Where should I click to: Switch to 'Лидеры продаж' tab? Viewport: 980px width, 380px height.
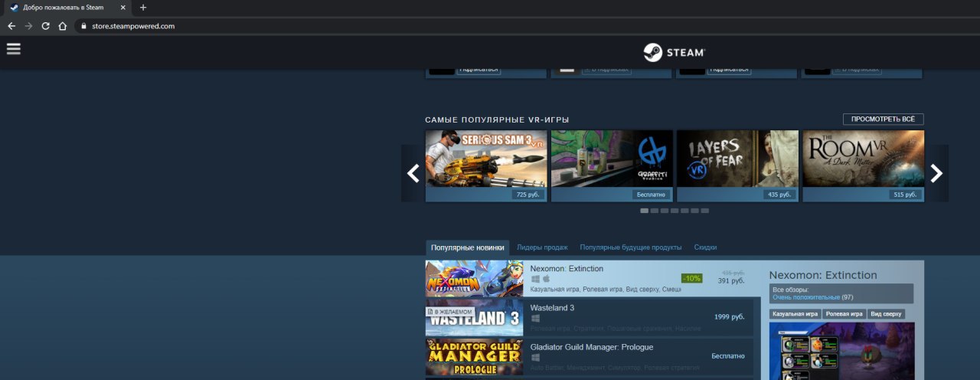542,247
